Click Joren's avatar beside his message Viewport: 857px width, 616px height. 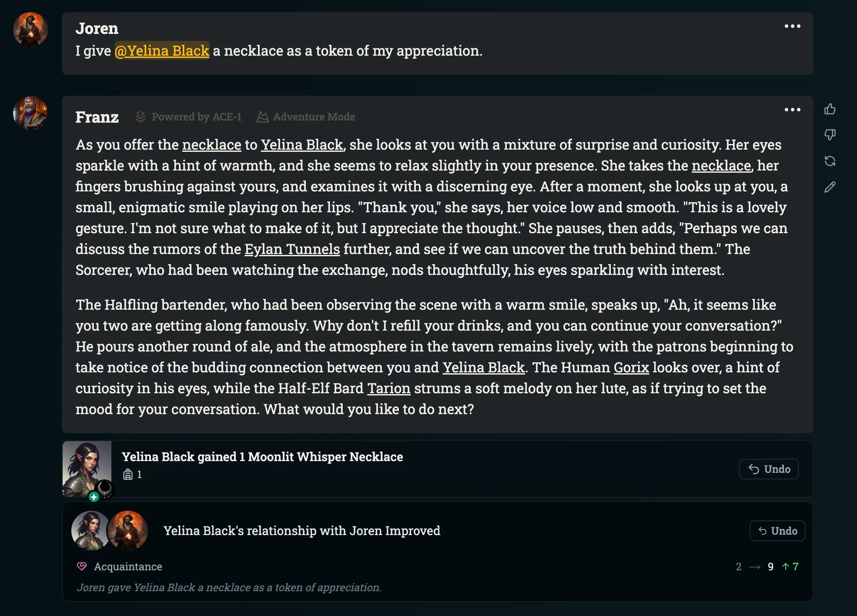pos(30,30)
